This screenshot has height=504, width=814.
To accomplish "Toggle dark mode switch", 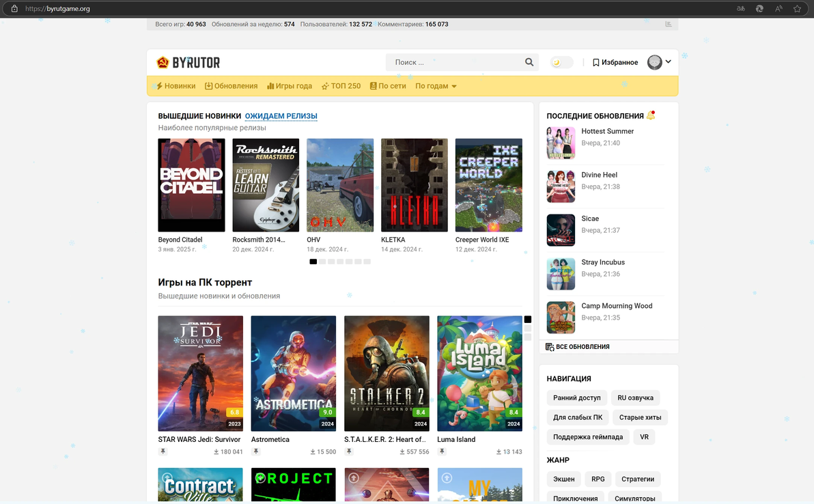I will (x=562, y=62).
